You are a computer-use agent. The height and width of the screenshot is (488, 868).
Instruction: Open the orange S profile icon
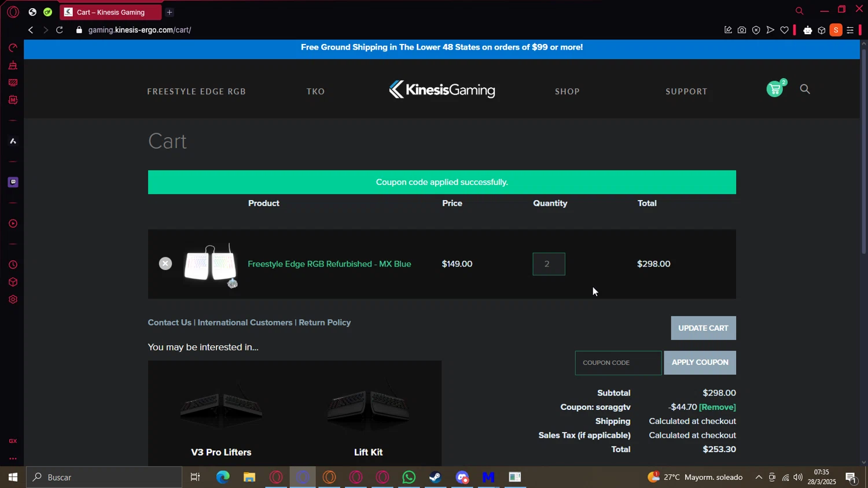836,30
